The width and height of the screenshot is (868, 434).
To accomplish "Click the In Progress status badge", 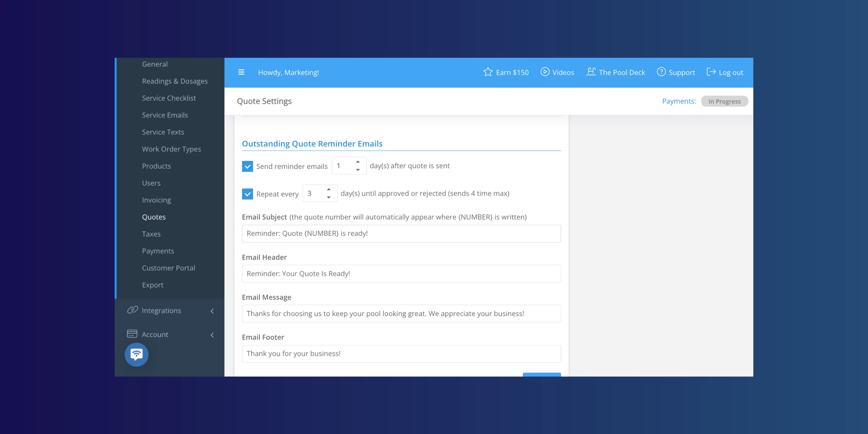I will click(x=724, y=101).
